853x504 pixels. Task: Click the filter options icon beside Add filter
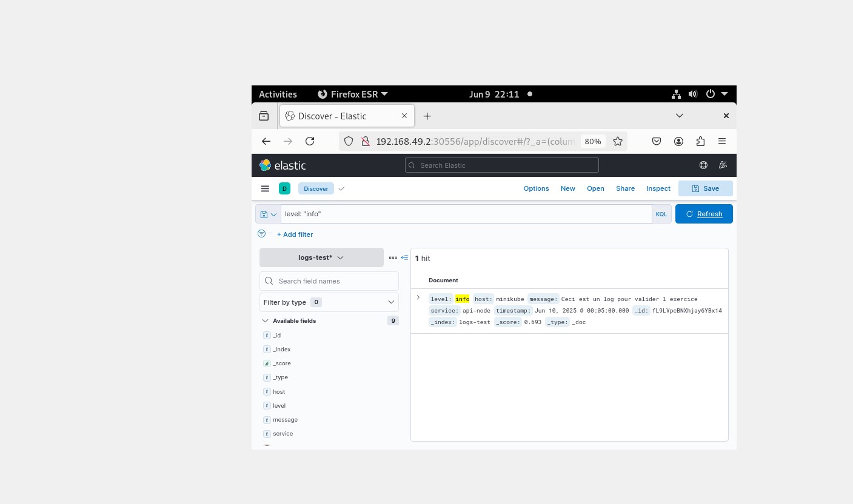261,234
